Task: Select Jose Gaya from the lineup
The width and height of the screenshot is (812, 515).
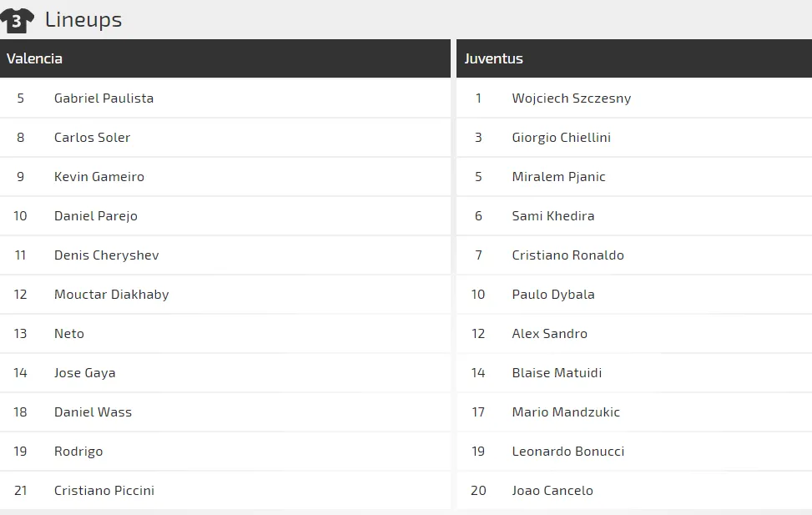Action: tap(84, 372)
